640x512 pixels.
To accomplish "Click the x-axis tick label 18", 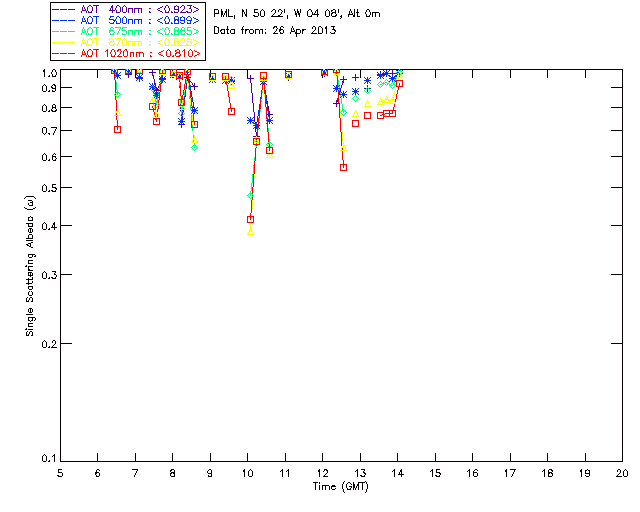I will 548,473.
